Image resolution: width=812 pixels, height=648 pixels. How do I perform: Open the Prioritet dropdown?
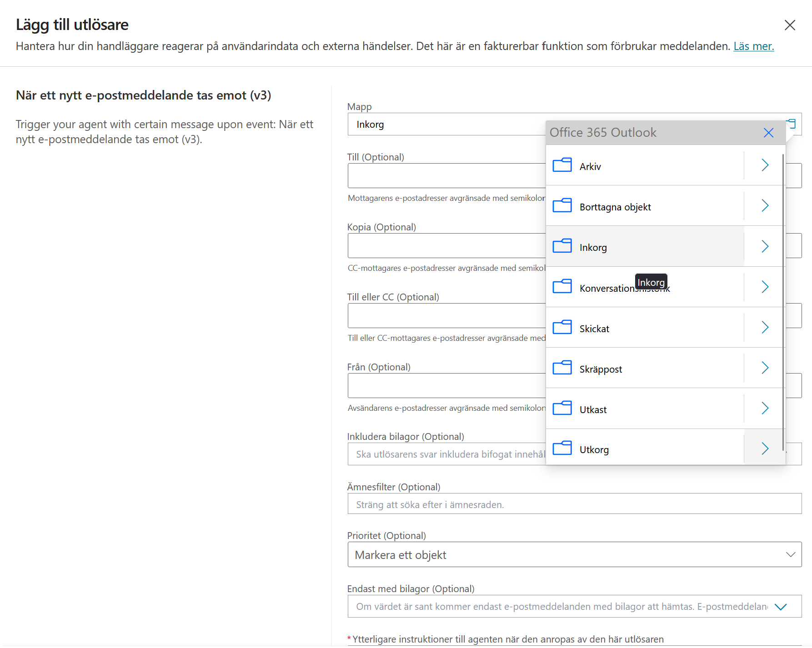574,554
